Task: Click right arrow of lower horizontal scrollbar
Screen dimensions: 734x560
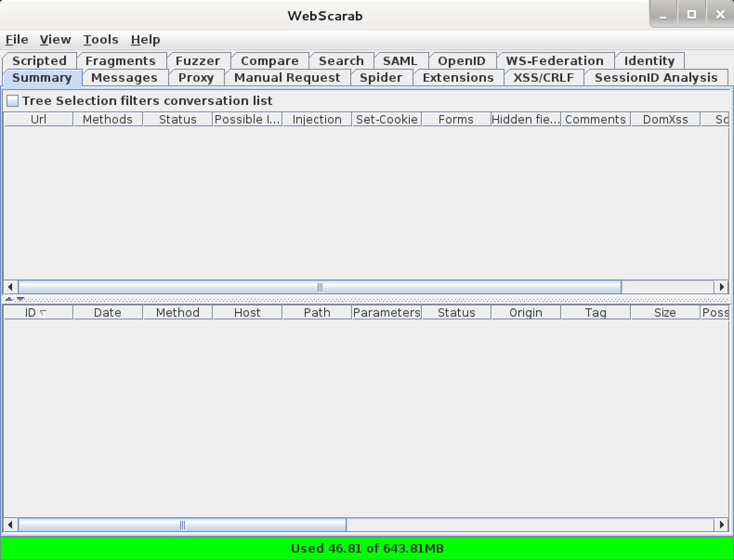Action: tap(721, 525)
